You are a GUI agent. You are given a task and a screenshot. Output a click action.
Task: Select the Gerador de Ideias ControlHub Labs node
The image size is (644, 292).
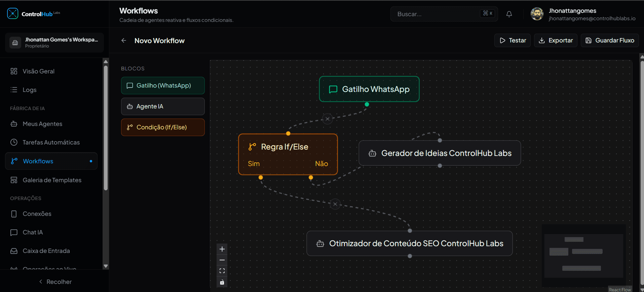coord(440,153)
